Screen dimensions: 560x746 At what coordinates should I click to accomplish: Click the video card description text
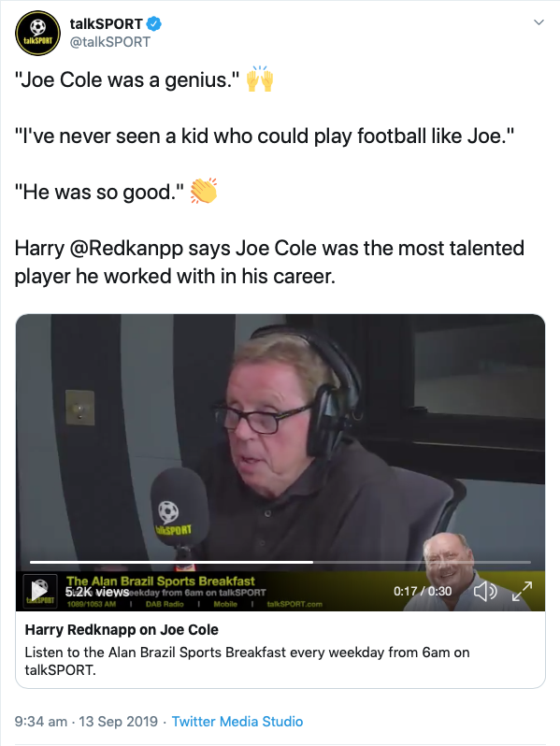point(247,661)
